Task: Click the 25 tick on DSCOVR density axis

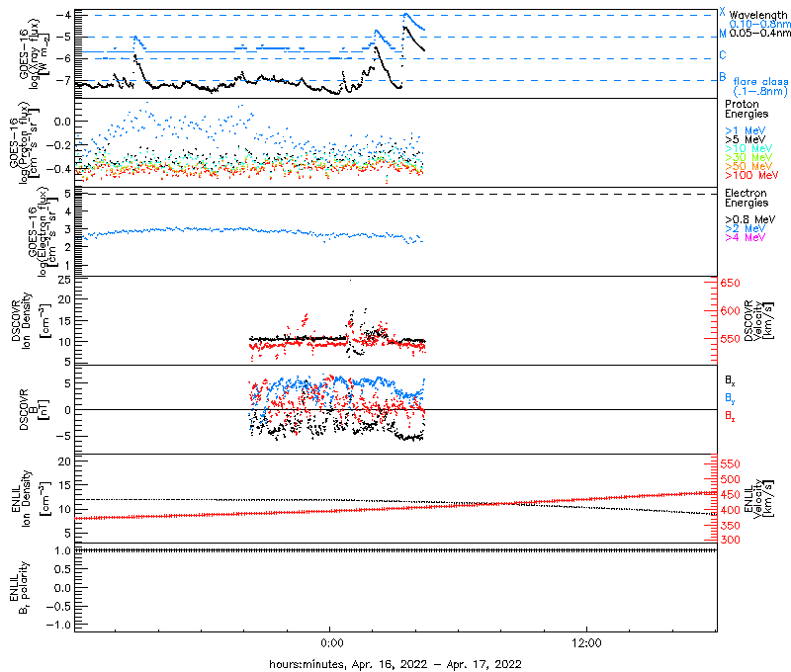Action: point(64,279)
